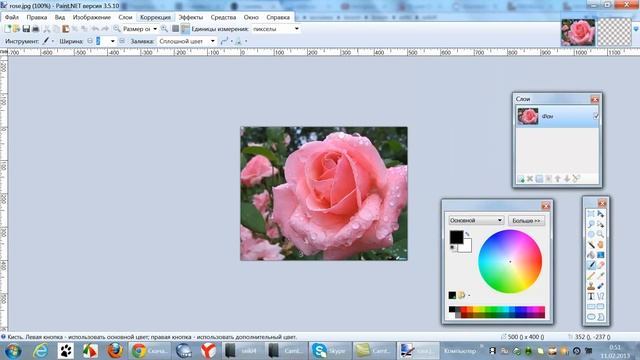This screenshot has width=640, height=360.
Task: Reset colors to black and white
Action: 453,248
